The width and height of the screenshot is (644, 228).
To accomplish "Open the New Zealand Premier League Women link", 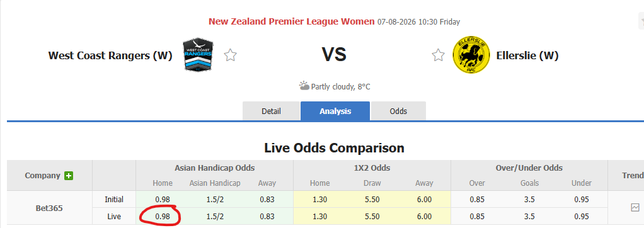I will tap(292, 21).
